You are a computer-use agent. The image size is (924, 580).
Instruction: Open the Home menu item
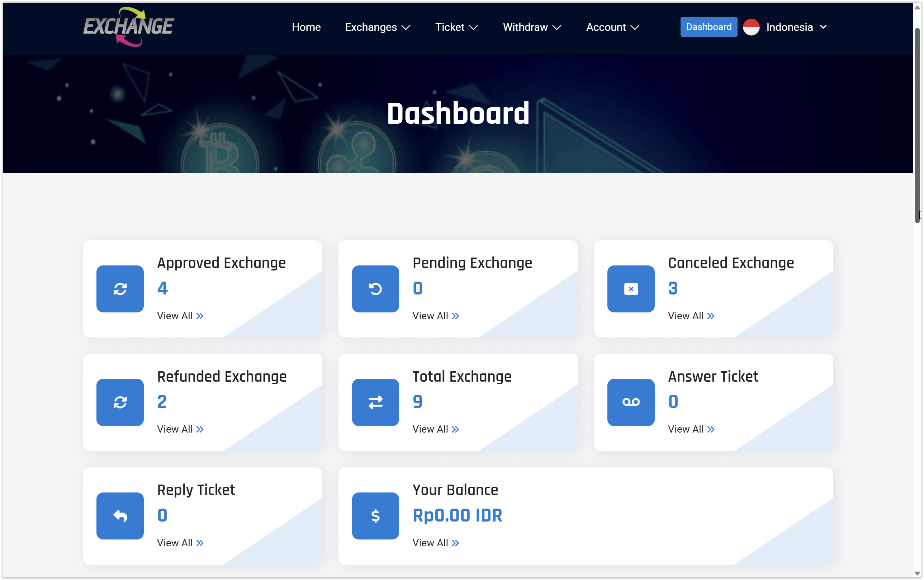coord(306,27)
